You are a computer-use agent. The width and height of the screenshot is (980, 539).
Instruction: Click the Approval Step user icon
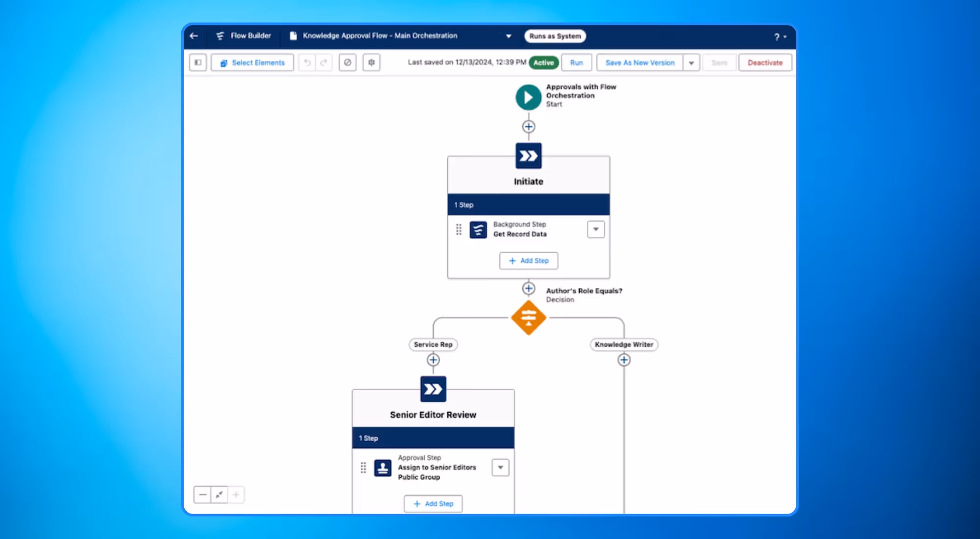point(383,468)
